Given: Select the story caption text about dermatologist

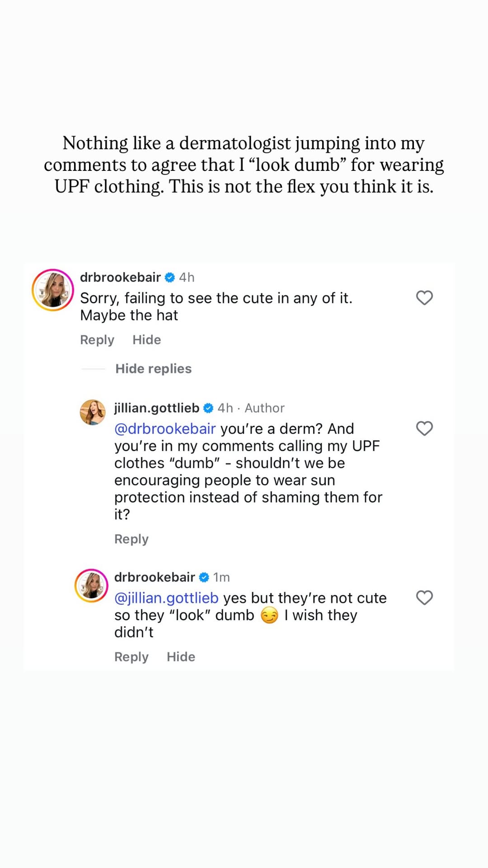Looking at the screenshot, I should click(244, 165).
